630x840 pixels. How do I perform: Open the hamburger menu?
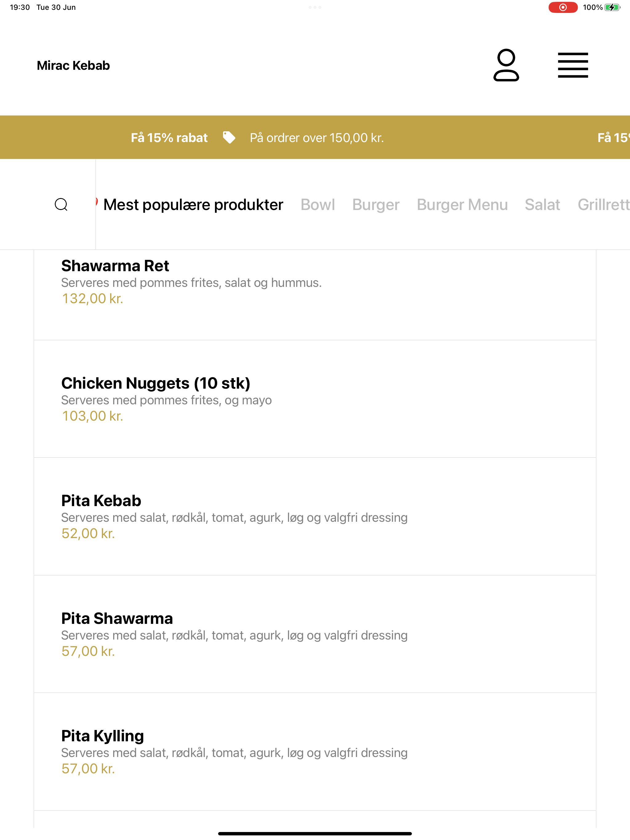point(572,65)
